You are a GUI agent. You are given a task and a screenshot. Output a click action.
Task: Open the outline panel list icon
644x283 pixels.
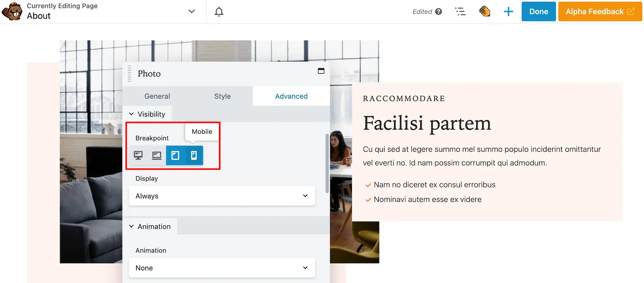coord(460,12)
